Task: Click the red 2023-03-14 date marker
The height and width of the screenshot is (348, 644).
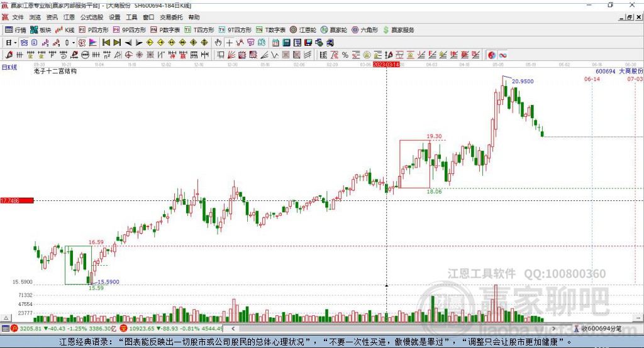Action: [x=386, y=65]
